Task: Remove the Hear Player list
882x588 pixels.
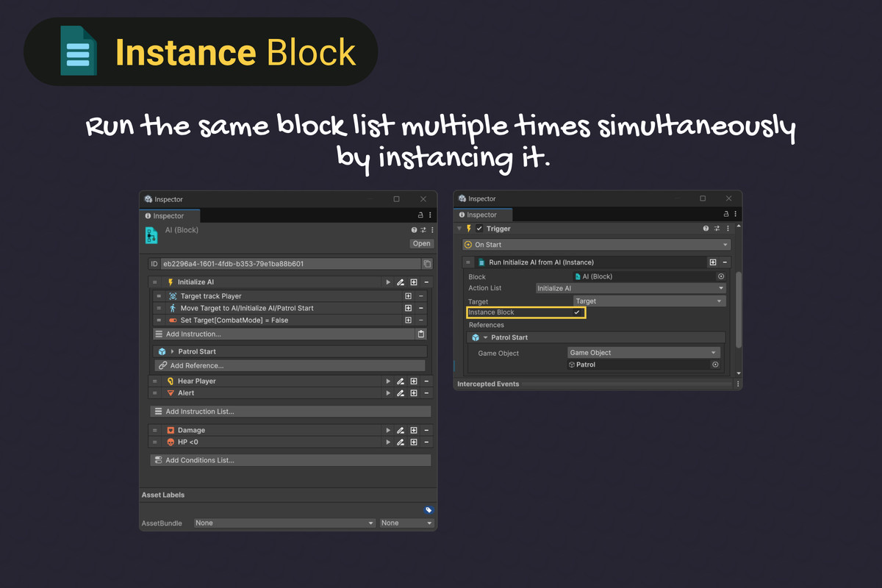Action: (x=426, y=381)
